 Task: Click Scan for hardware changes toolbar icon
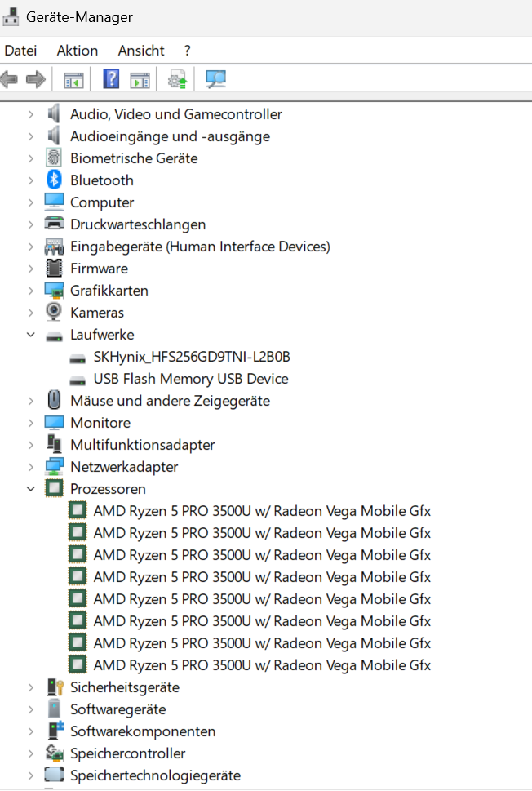click(216, 79)
